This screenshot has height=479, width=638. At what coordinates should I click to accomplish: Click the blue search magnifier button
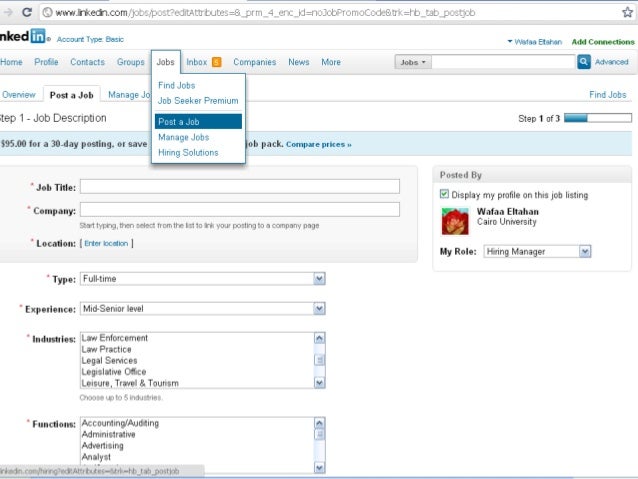[x=583, y=62]
